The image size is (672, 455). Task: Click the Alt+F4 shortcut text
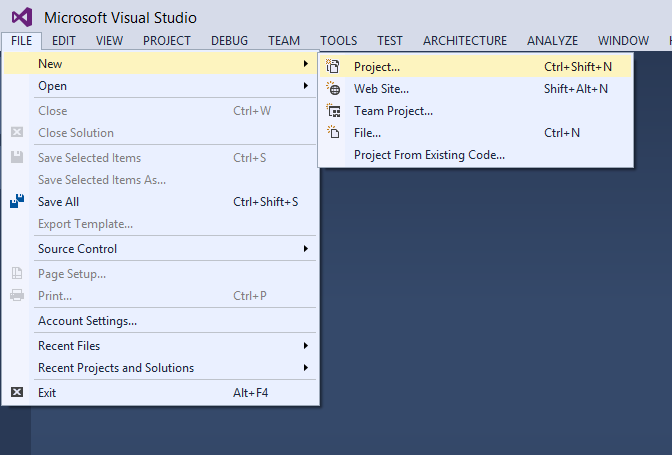click(250, 392)
